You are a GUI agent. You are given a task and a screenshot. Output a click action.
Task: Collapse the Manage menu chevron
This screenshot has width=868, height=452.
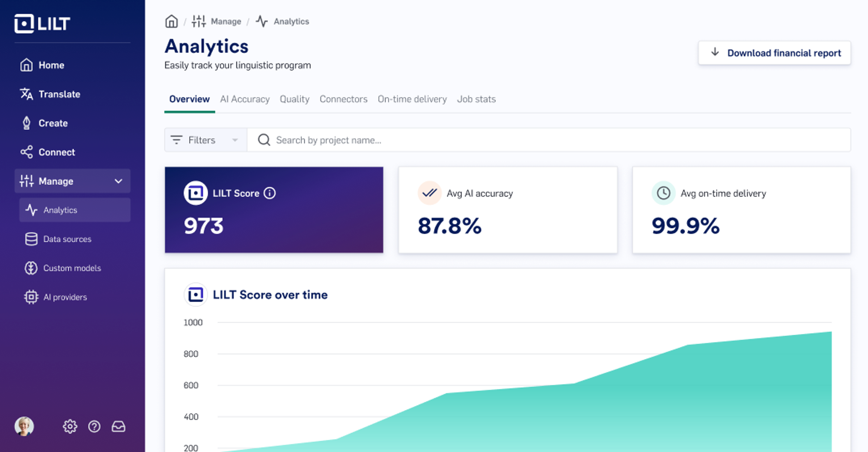(118, 181)
